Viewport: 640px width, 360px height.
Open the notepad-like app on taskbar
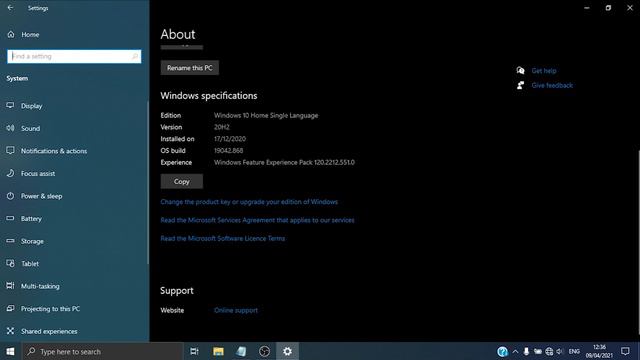click(x=241, y=351)
